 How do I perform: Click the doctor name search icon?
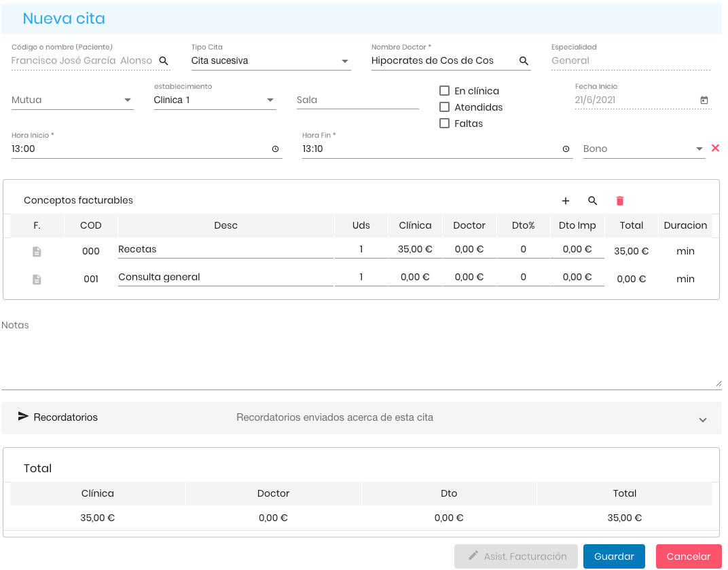[524, 61]
